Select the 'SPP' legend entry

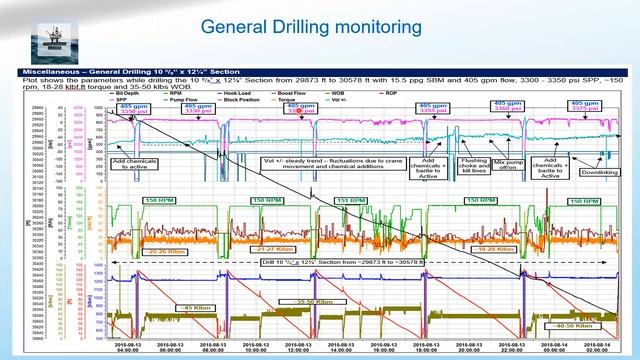pos(118,100)
